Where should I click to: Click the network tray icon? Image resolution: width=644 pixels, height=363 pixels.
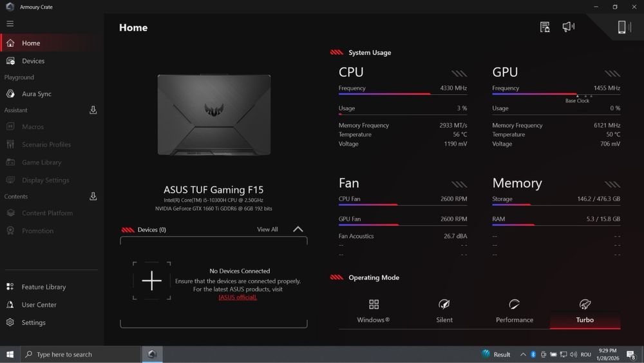coord(563,355)
